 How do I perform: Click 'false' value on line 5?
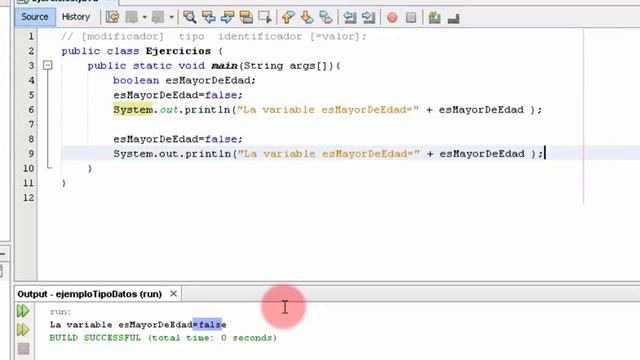221,95
